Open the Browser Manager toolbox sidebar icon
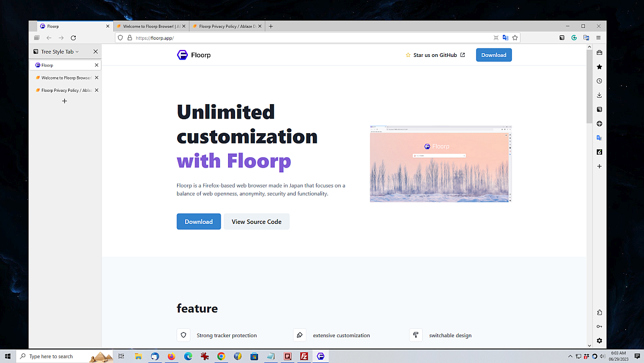This screenshot has height=363, width=644. pyautogui.click(x=599, y=53)
